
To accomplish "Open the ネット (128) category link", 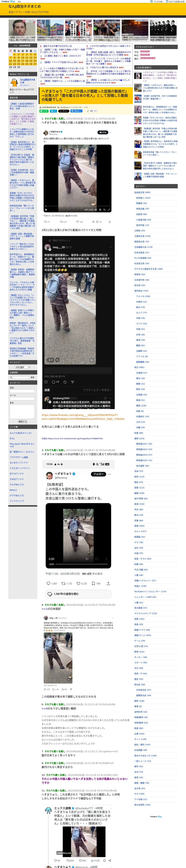I will coord(140,739).
